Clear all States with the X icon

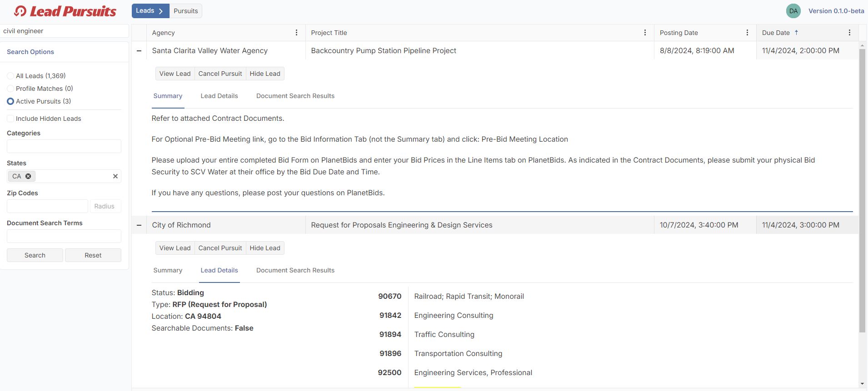click(115, 176)
